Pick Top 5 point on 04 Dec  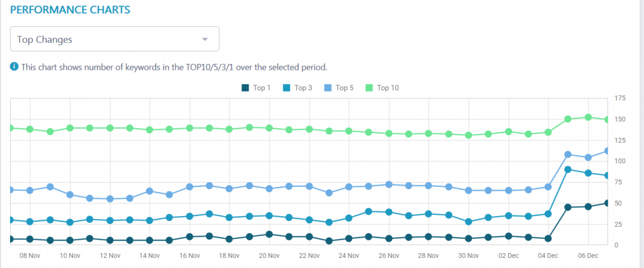point(548,187)
